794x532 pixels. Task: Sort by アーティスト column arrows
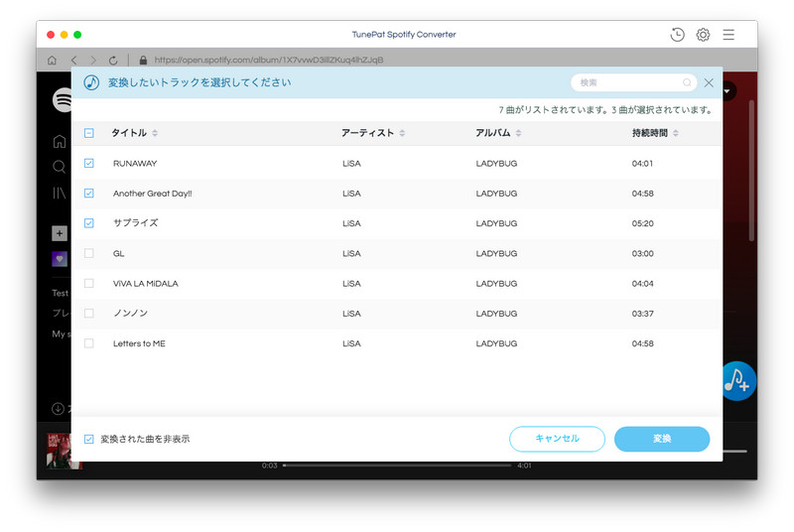coord(402,133)
